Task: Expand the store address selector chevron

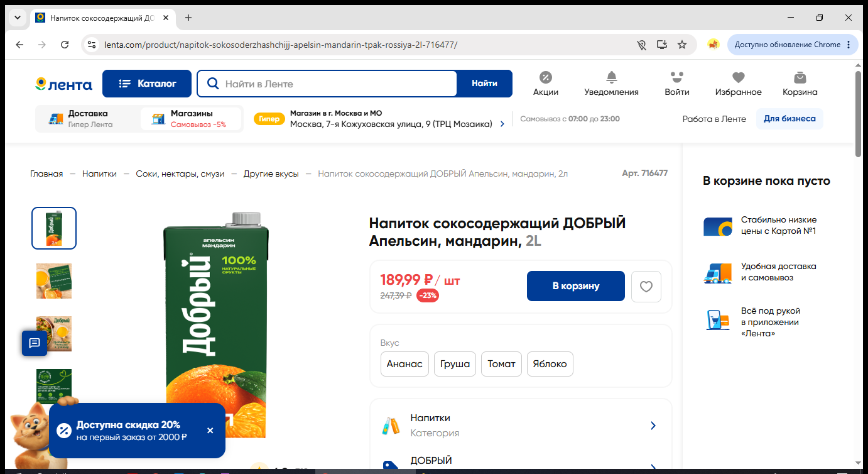Action: point(502,124)
